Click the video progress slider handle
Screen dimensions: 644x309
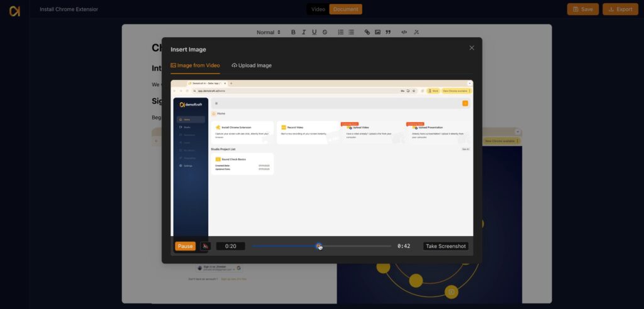coord(319,246)
